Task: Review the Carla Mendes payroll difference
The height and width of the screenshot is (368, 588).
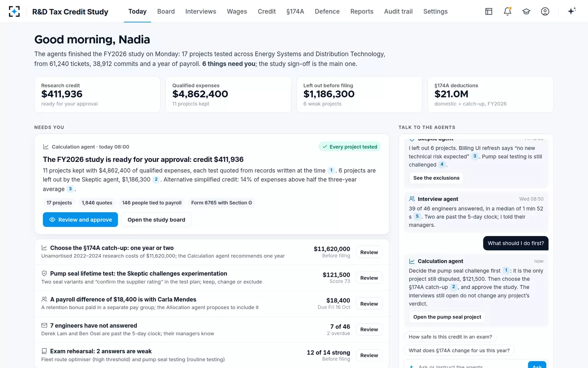Action: 369,304
